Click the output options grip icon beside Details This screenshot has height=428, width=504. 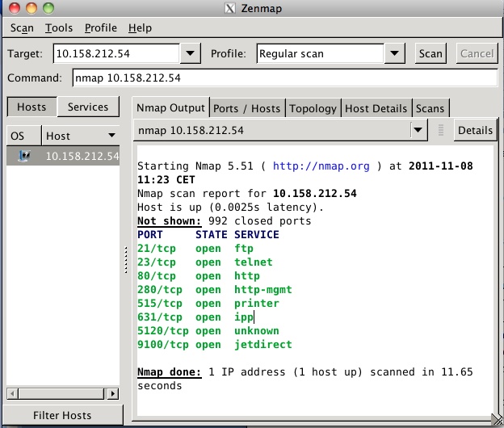pyautogui.click(x=441, y=130)
